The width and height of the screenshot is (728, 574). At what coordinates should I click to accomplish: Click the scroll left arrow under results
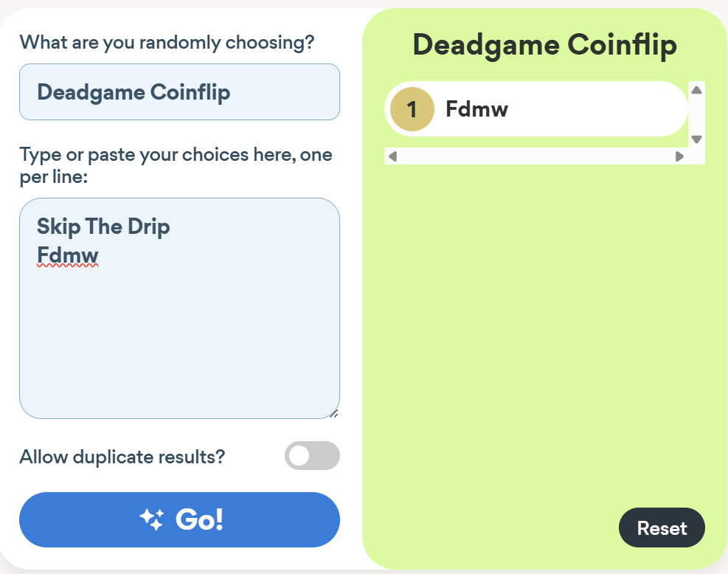pyautogui.click(x=393, y=156)
